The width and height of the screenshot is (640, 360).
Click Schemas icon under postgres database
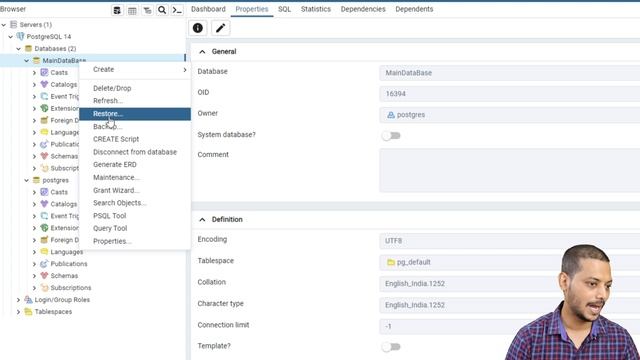coord(44,276)
